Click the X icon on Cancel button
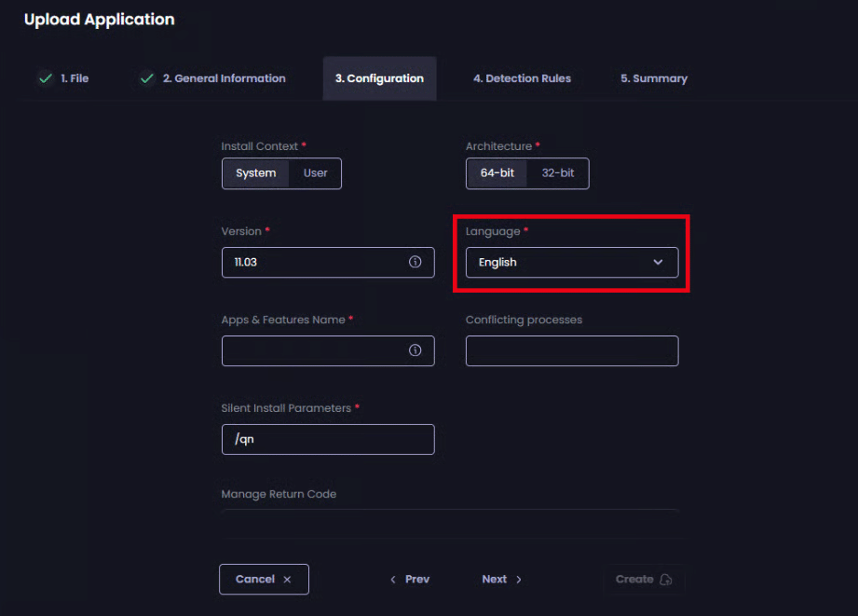The width and height of the screenshot is (858, 616). [x=287, y=580]
